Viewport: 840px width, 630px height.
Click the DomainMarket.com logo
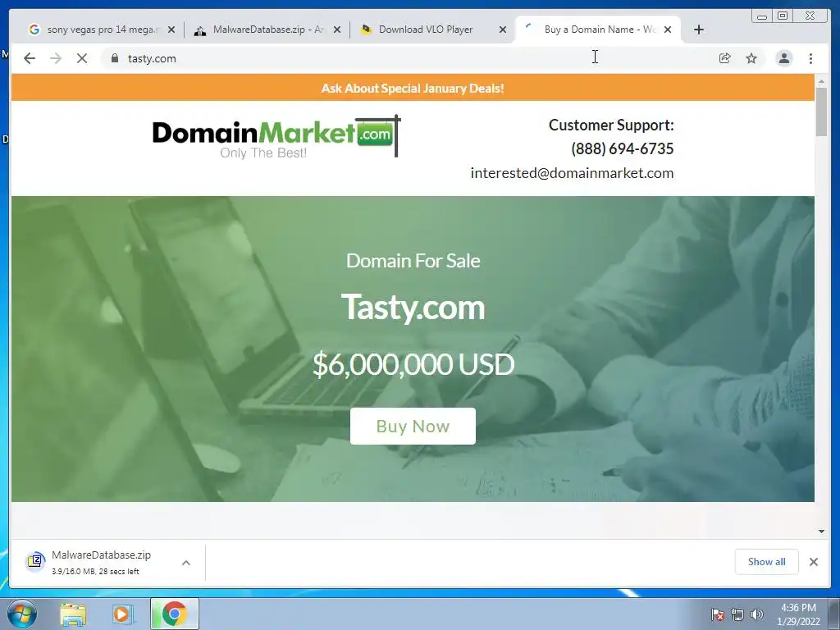click(276, 137)
